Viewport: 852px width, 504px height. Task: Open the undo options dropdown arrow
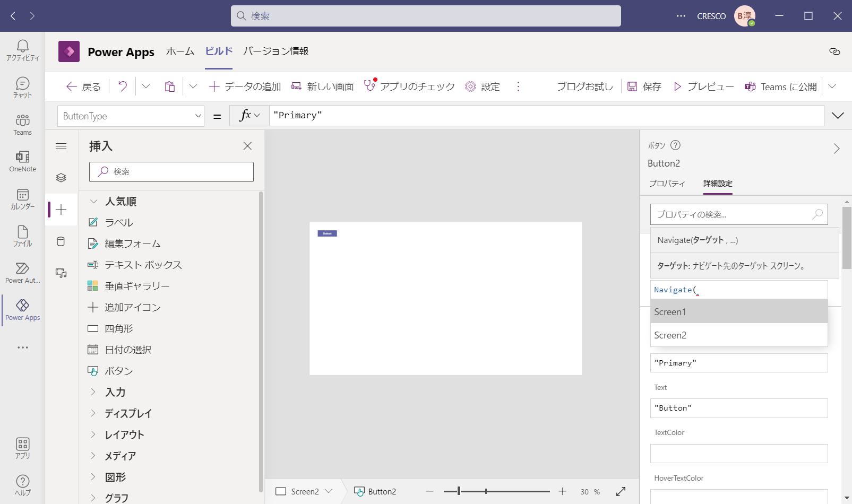(146, 86)
